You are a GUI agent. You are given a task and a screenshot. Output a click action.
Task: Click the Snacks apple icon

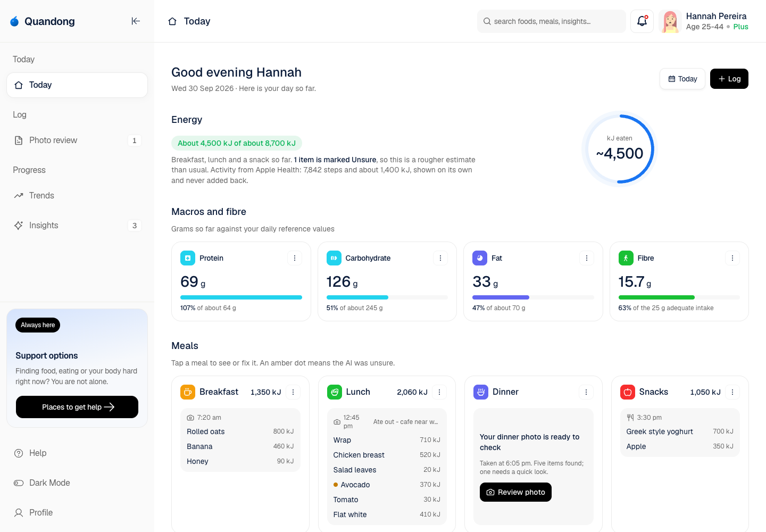point(628,392)
